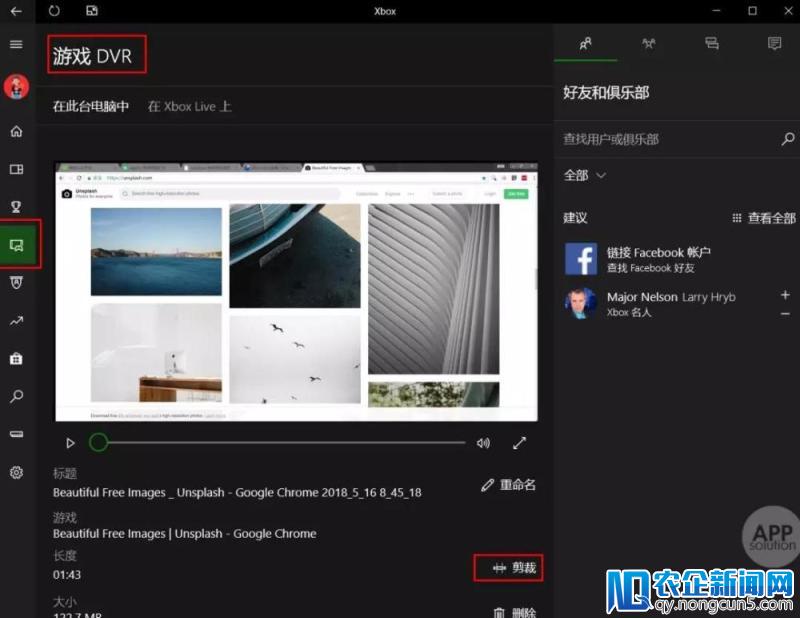Image resolution: width=800 pixels, height=618 pixels.
Task: Click the 01:43 duration value
Action: point(67,575)
